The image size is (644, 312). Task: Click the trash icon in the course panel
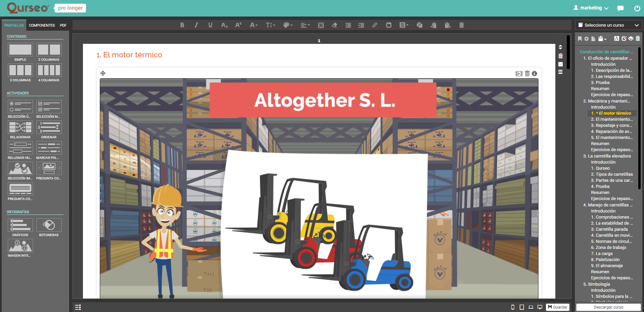click(x=638, y=38)
